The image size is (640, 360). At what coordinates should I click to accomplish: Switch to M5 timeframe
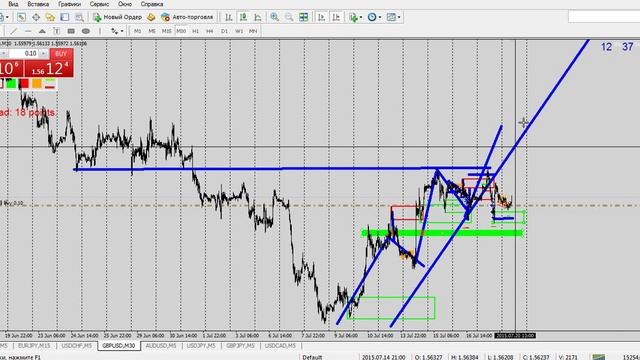click(x=152, y=31)
